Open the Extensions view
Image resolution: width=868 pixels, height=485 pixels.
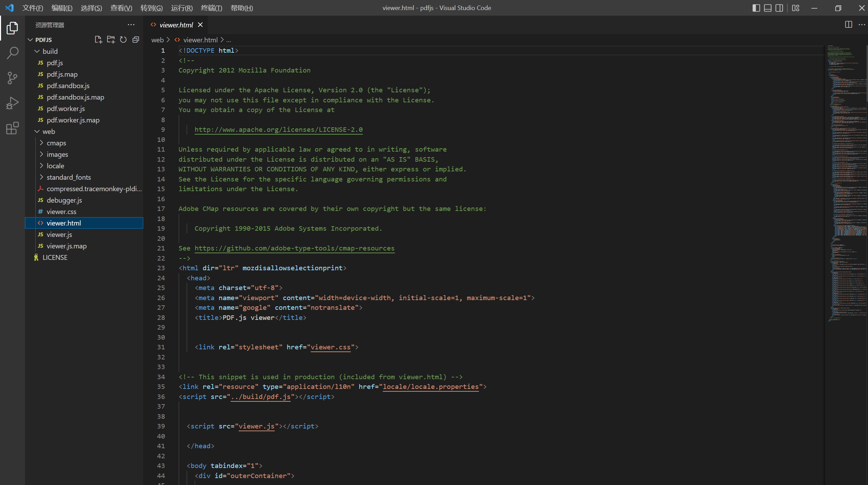pos(12,128)
